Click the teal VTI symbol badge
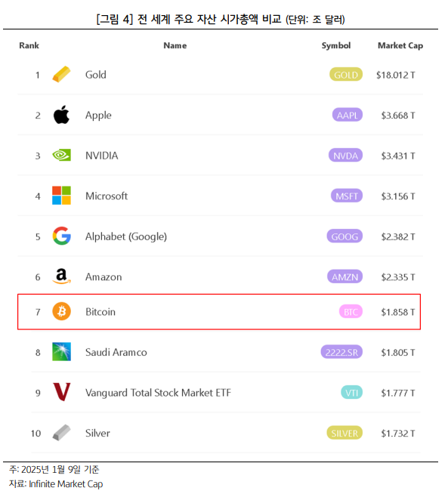This screenshot has width=448, height=491. [x=351, y=392]
